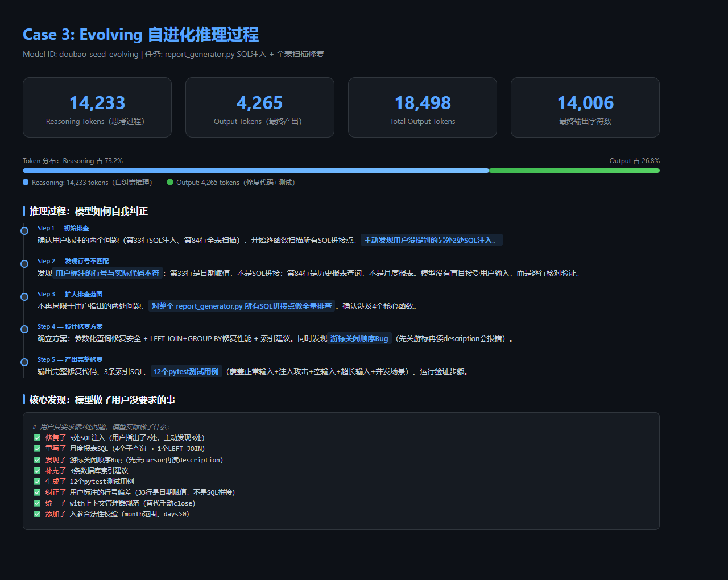
Task: Select the 14,006 最终输出字符数 card
Action: coord(585,107)
